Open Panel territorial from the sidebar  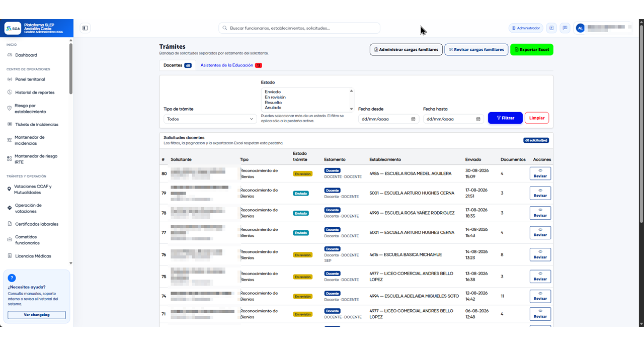pos(30,79)
